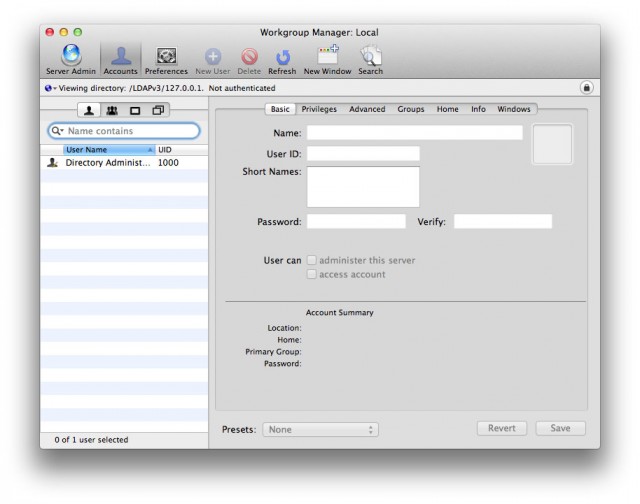This screenshot has width=640, height=504.
Task: Click the User ID field
Action: (x=363, y=153)
